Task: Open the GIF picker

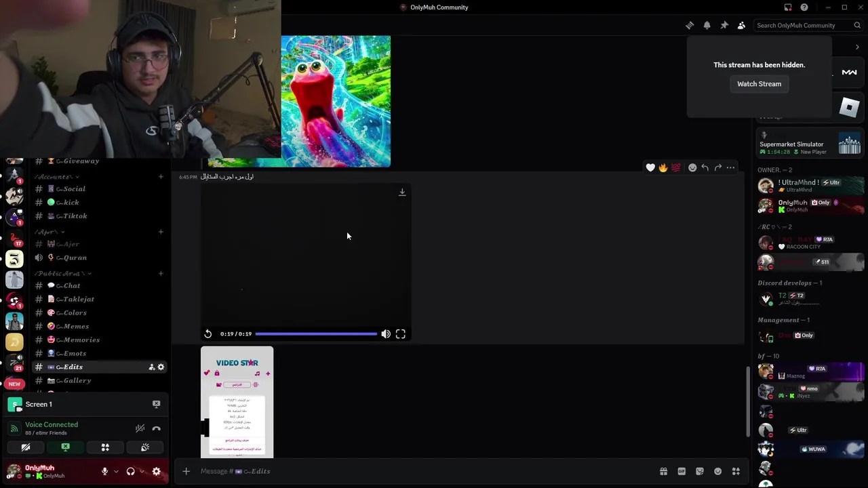Action: (682, 471)
